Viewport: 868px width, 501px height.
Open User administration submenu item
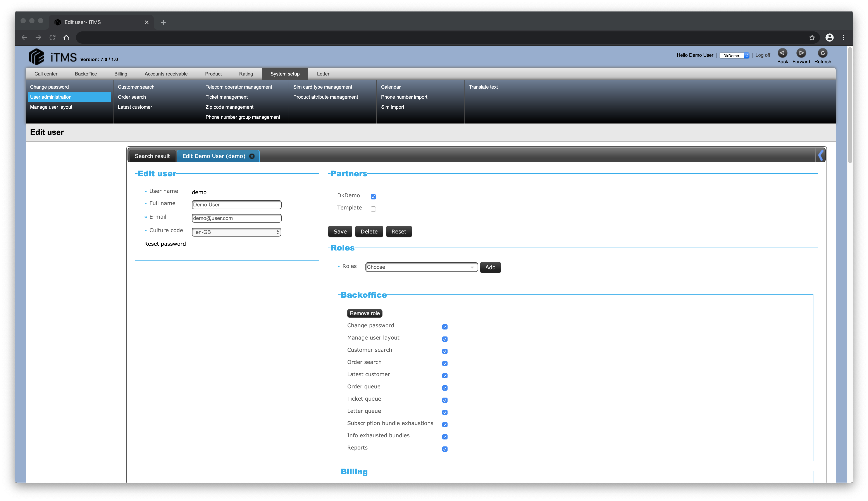(69, 97)
